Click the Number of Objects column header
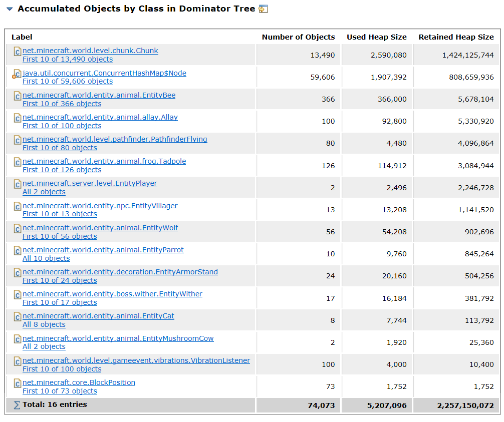The image size is (504, 422). coord(298,37)
